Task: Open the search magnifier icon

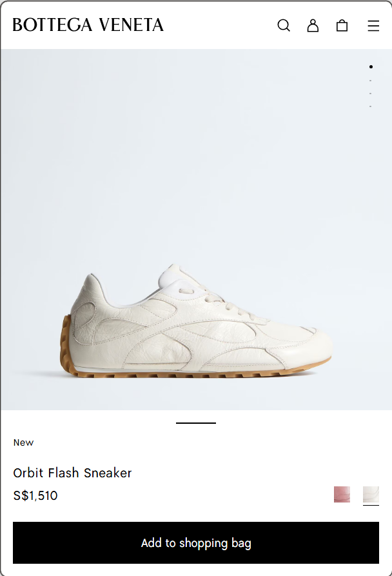Action: point(284,25)
